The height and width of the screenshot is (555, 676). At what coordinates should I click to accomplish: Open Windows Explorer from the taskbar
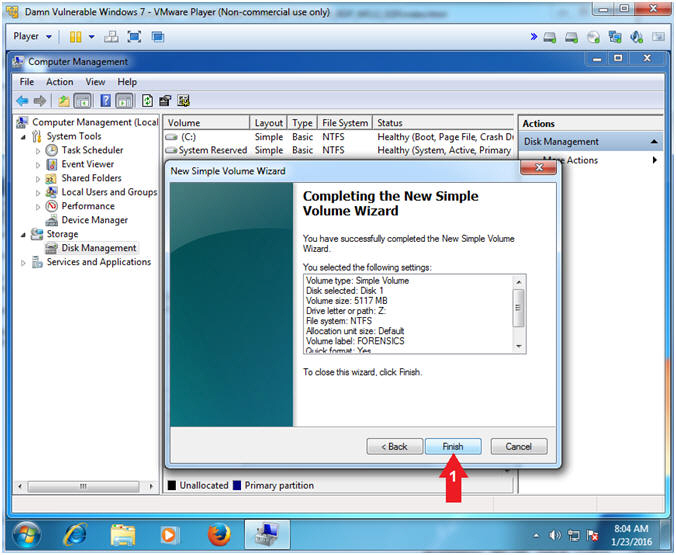(x=123, y=535)
